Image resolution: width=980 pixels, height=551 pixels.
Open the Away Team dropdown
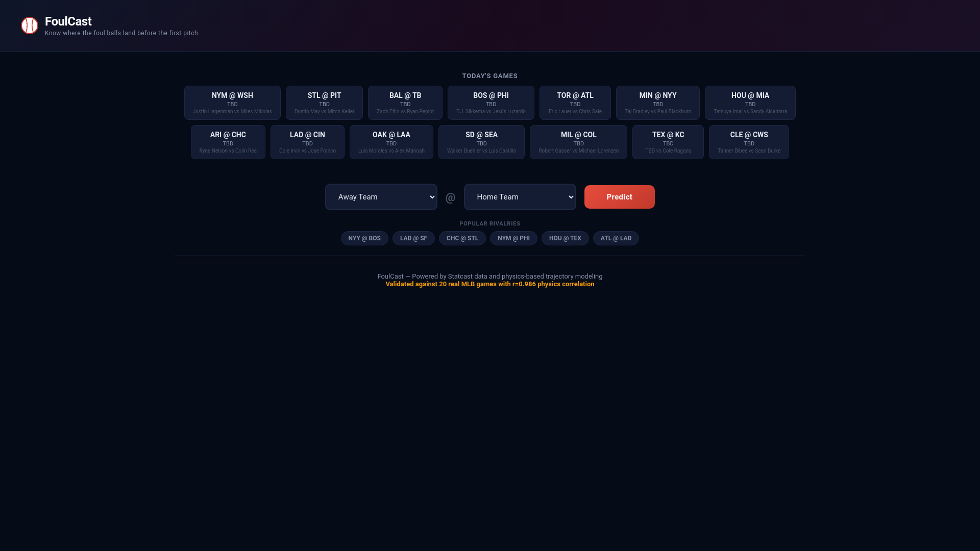(x=381, y=197)
